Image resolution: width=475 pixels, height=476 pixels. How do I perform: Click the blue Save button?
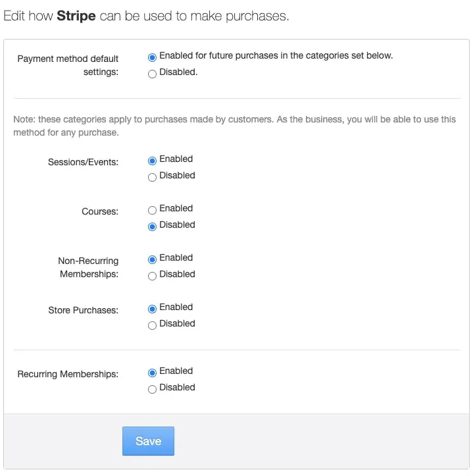pyautogui.click(x=148, y=441)
